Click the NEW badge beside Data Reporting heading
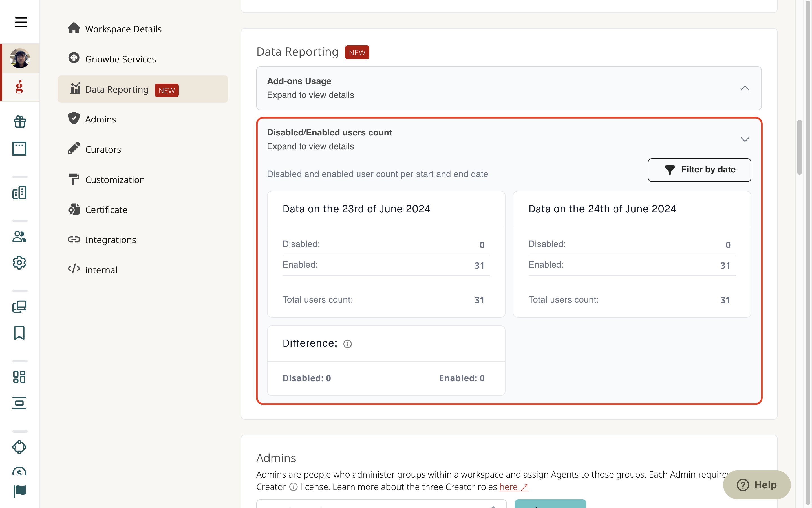This screenshot has height=508, width=812. 357,52
